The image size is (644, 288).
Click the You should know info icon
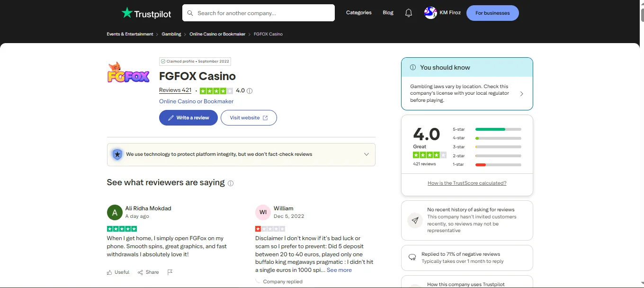(x=413, y=67)
